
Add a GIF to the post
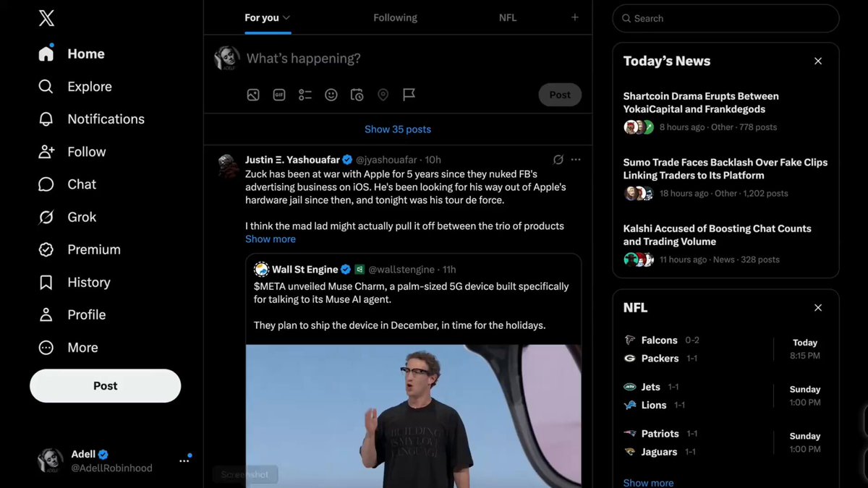pyautogui.click(x=279, y=95)
